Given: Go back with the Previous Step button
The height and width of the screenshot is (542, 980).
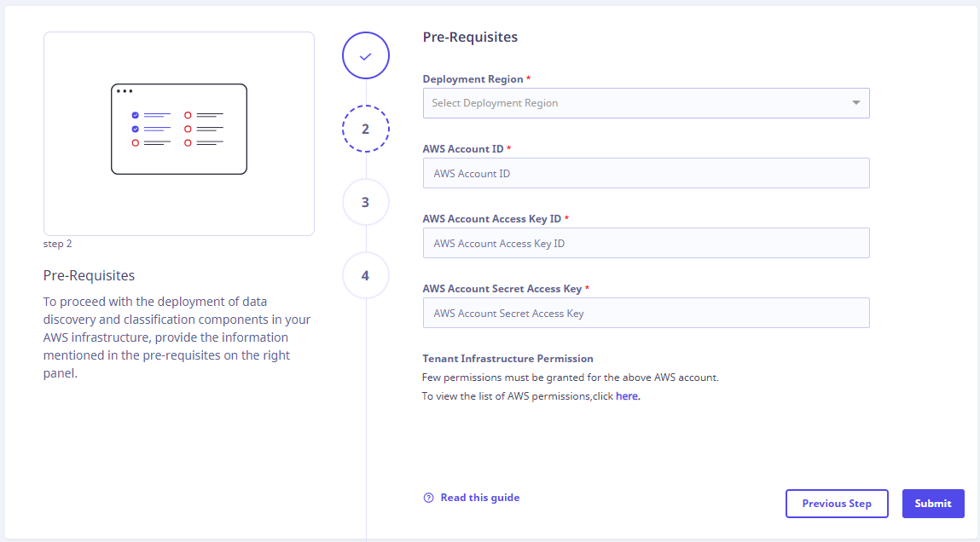Looking at the screenshot, I should (x=836, y=504).
